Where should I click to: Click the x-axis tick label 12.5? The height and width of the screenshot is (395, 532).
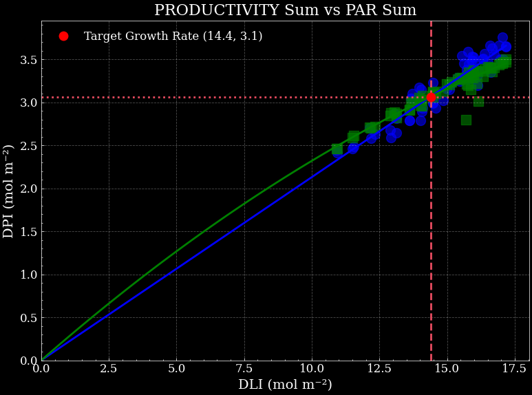[379, 370]
